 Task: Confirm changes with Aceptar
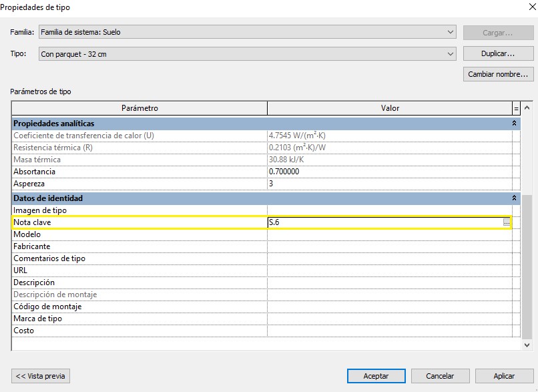click(x=376, y=376)
